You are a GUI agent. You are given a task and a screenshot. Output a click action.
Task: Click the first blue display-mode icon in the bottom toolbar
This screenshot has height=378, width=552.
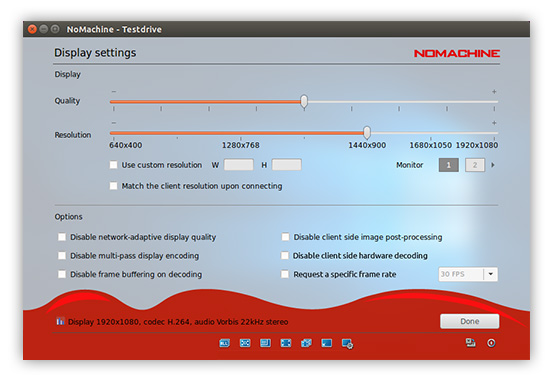pos(225,343)
